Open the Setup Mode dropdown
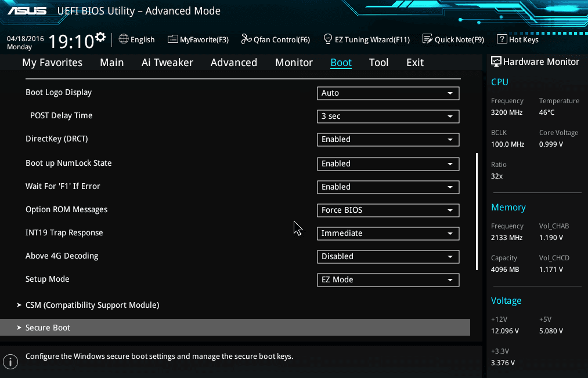The width and height of the screenshot is (588, 378). (388, 280)
